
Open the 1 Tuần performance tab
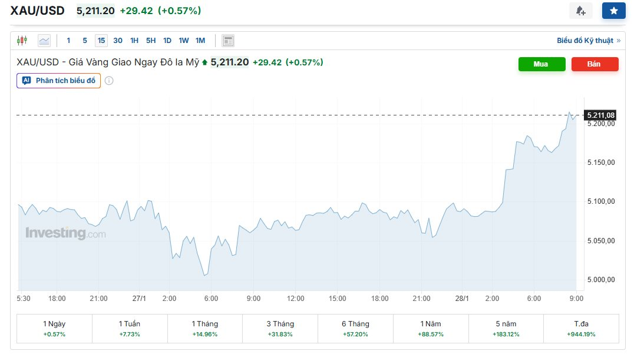130,329
